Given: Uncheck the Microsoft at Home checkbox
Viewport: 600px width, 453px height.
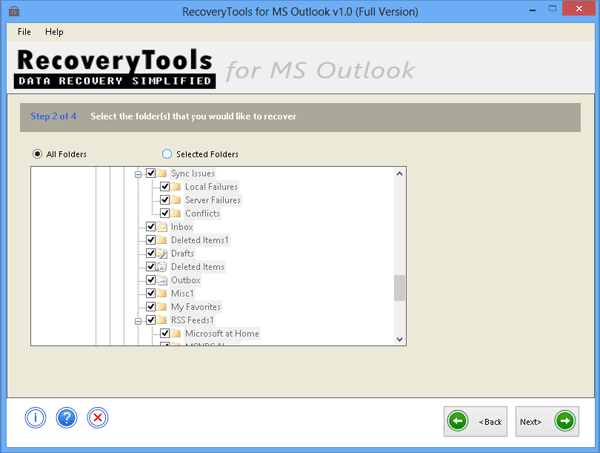Looking at the screenshot, I should 165,333.
